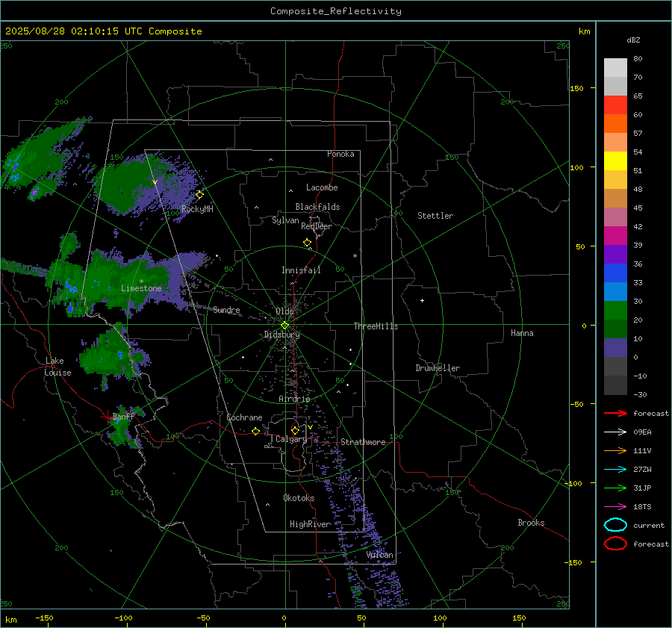Screen dimensions: 672x628
Task: Click the Limestone label on map
Action: tap(141, 288)
